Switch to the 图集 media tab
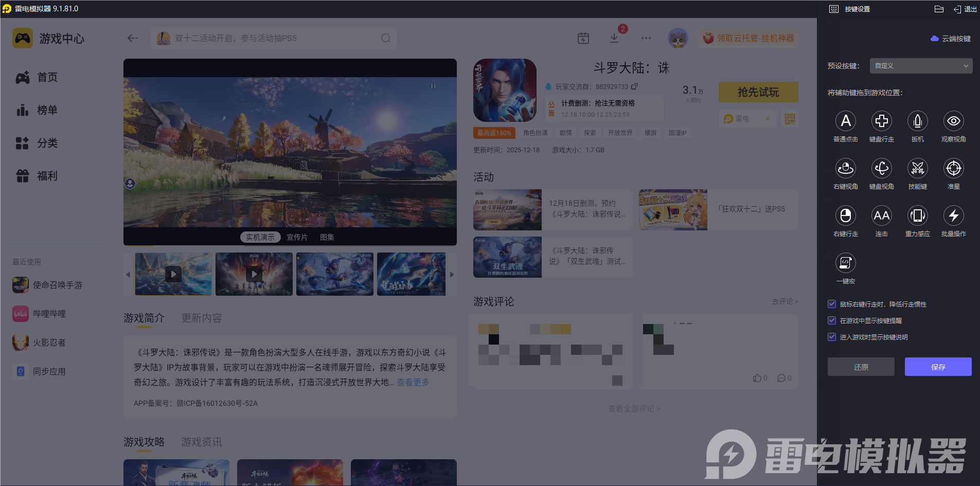980x486 pixels. click(x=327, y=237)
